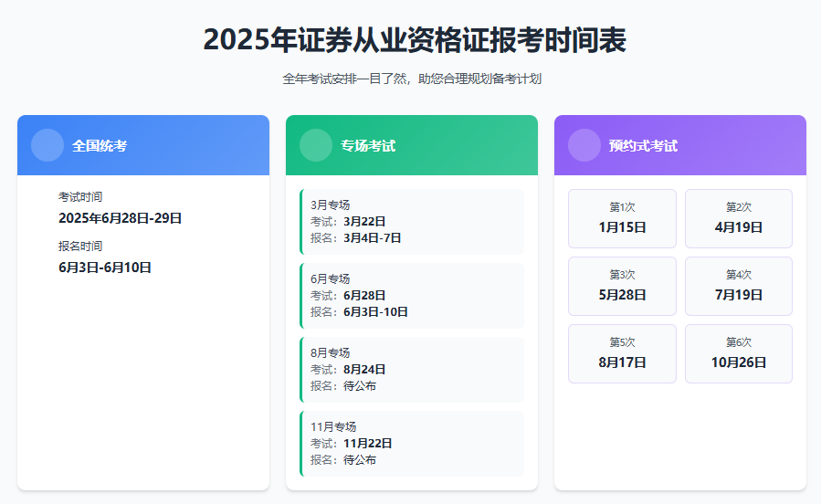Select the 专场考试 card heading
Viewport: 821px width, 504px height.
click(x=368, y=146)
